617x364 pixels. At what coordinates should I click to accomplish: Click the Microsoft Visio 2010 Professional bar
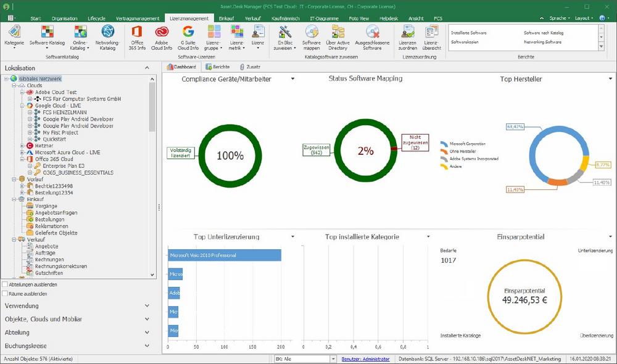[x=225, y=255]
